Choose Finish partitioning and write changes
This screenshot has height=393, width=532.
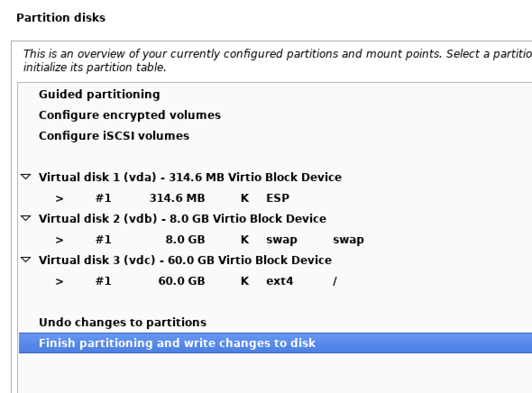tap(177, 343)
